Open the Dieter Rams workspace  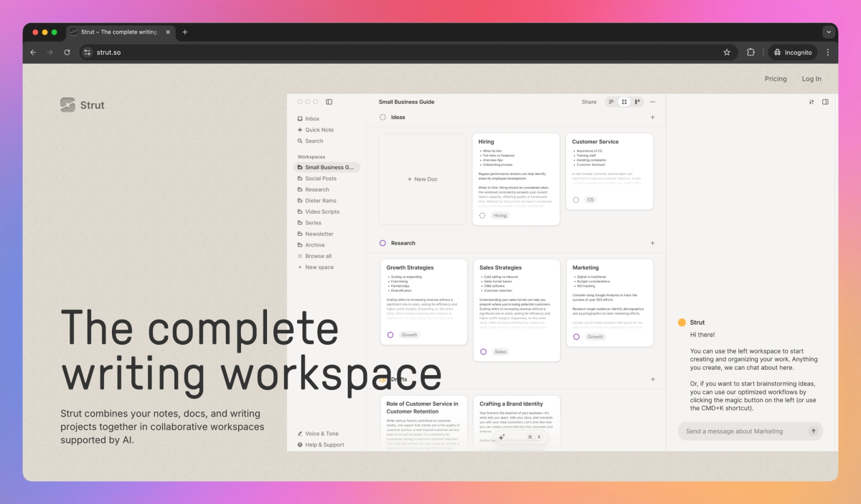pos(316,201)
